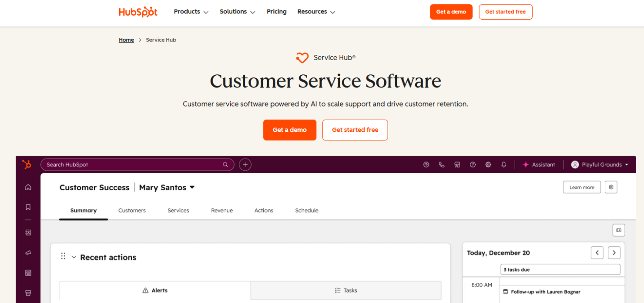This screenshot has height=303, width=644.
Task: Switch to the Customers tab
Action: pos(132,211)
